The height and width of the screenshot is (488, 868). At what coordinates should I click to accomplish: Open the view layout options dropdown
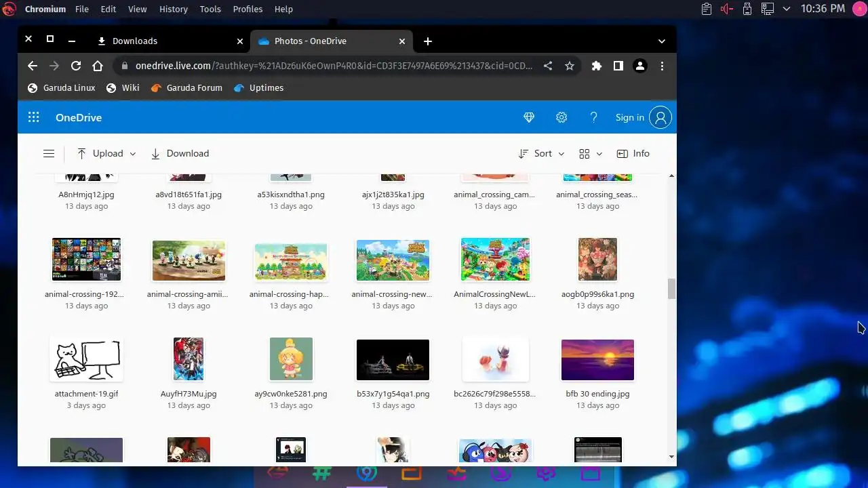coord(591,154)
